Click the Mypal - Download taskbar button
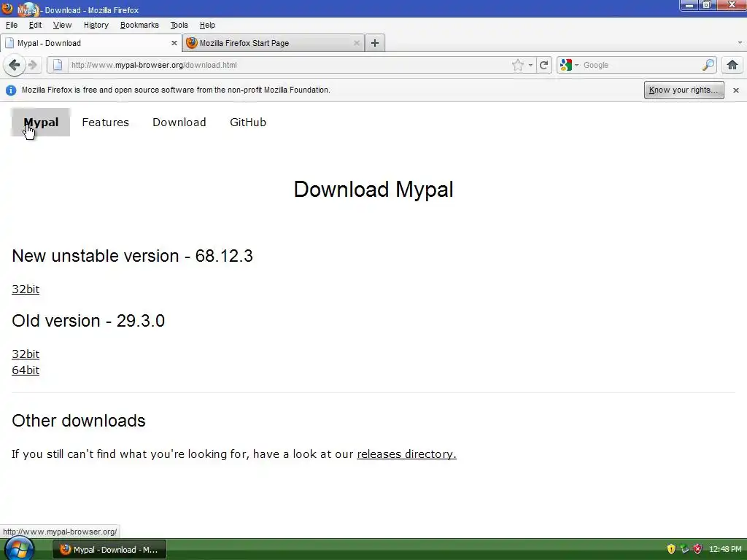Viewport: 747px width, 560px height. 109,550
